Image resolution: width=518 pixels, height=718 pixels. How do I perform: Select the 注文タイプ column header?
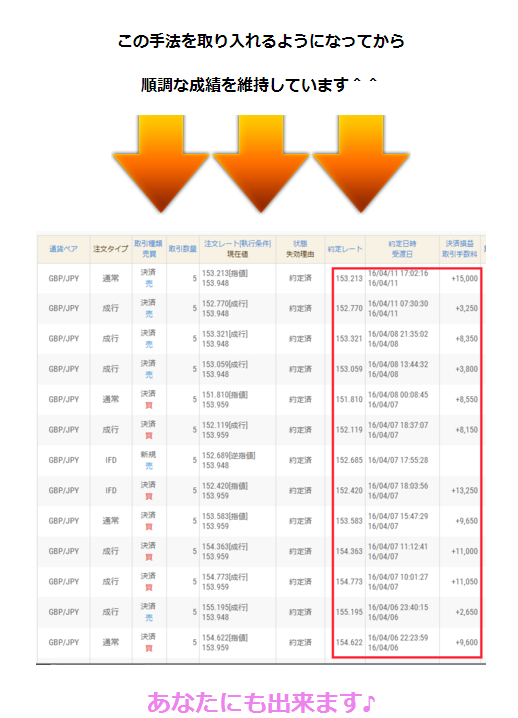tap(110, 249)
